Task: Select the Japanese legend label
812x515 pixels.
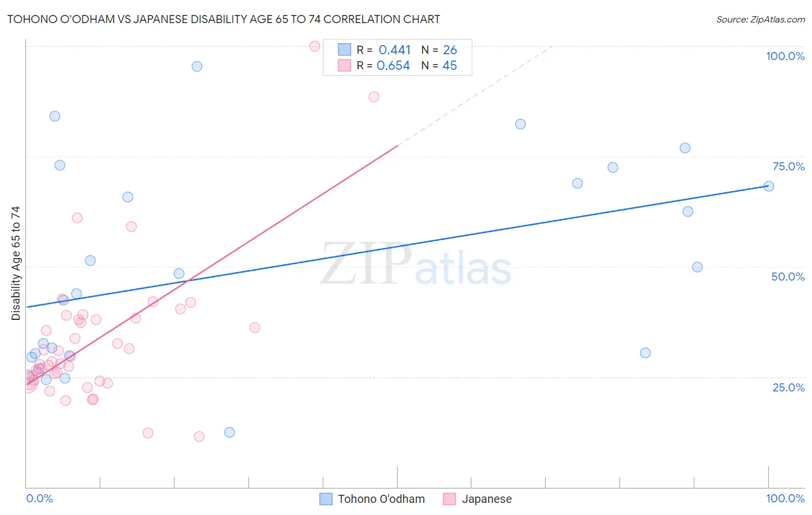Action: click(487, 499)
